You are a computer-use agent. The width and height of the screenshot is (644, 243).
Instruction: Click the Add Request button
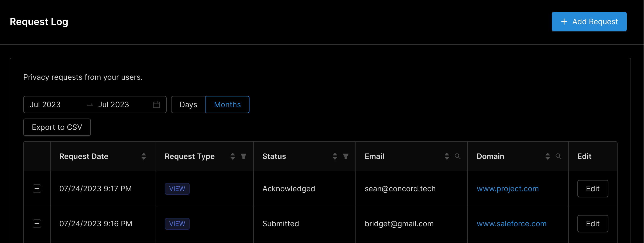589,22
